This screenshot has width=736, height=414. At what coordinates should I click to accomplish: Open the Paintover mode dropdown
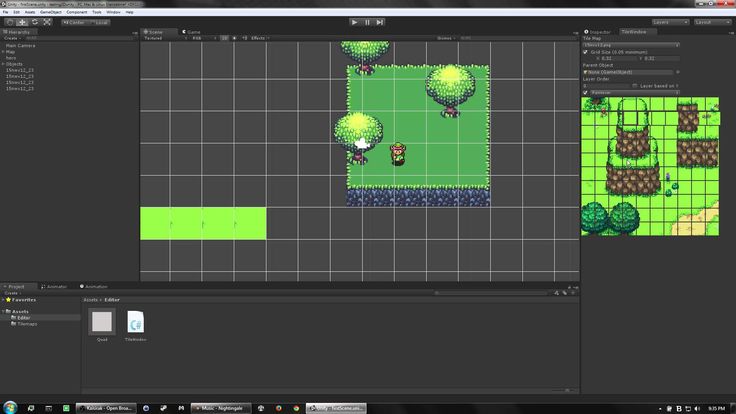click(635, 92)
